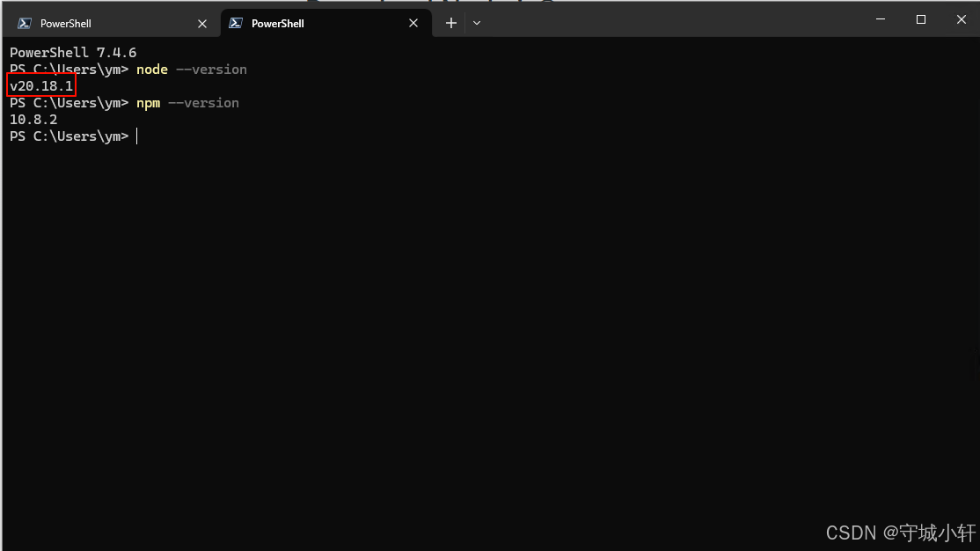The width and height of the screenshot is (980, 551).
Task: Click the '10.8.2' npm version output
Action: tap(33, 120)
